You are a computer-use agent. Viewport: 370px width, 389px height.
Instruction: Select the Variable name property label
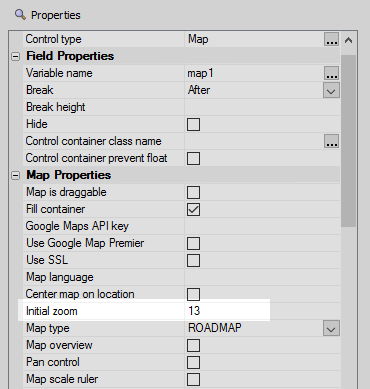tap(59, 73)
